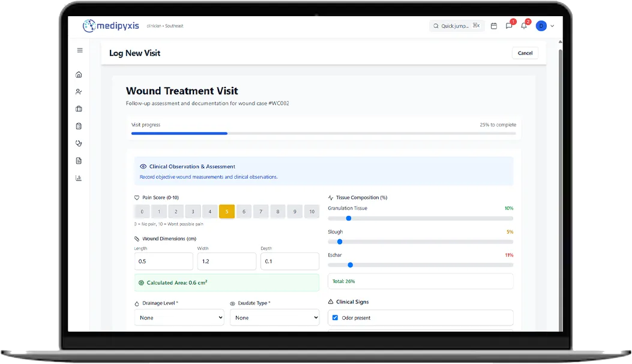Click the eye icon beside Clinical Observation
The height and width of the screenshot is (364, 632).
coord(143,166)
